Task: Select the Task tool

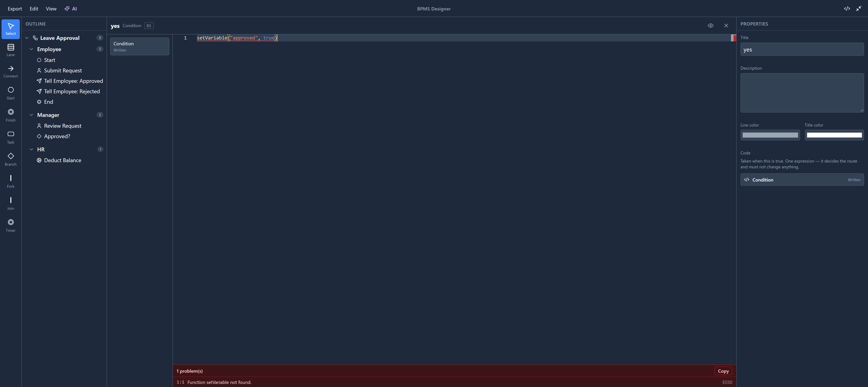Action: [x=10, y=137]
